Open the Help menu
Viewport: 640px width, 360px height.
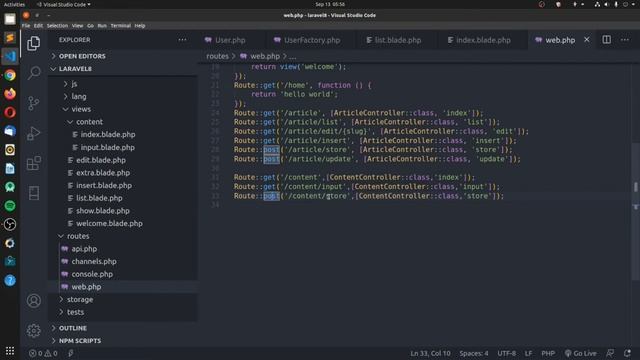140,25
